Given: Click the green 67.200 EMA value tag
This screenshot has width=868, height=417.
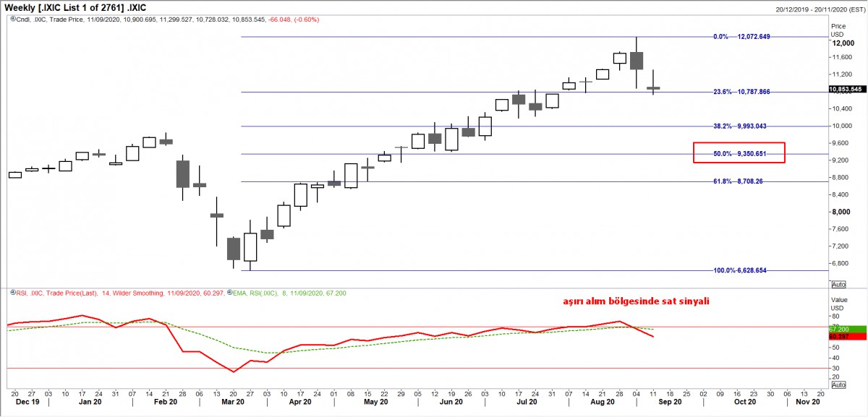Looking at the screenshot, I should 844,328.
